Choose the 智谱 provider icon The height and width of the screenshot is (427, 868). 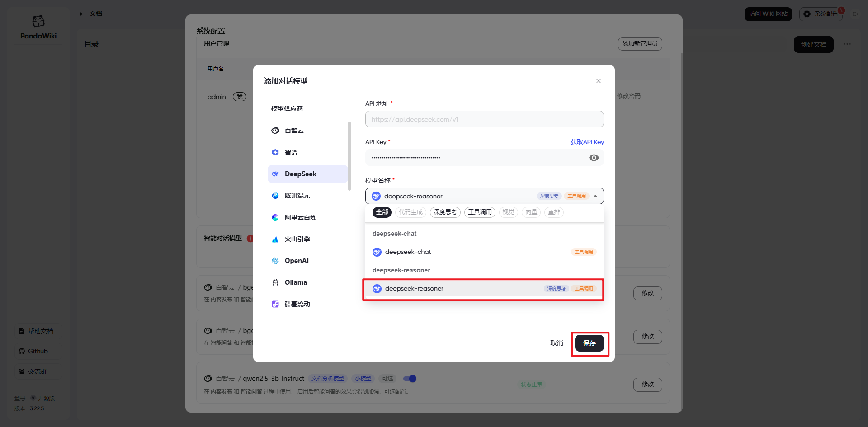coord(275,152)
